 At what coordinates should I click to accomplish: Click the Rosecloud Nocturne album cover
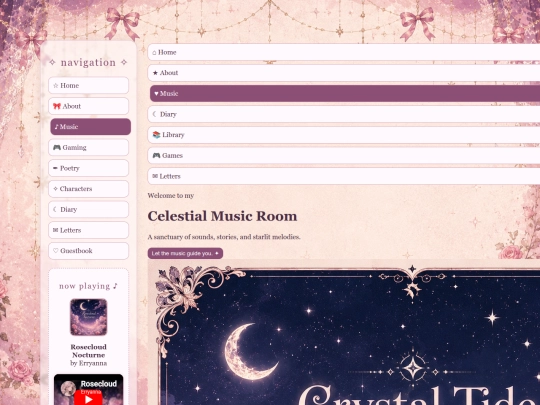pyautogui.click(x=89, y=317)
